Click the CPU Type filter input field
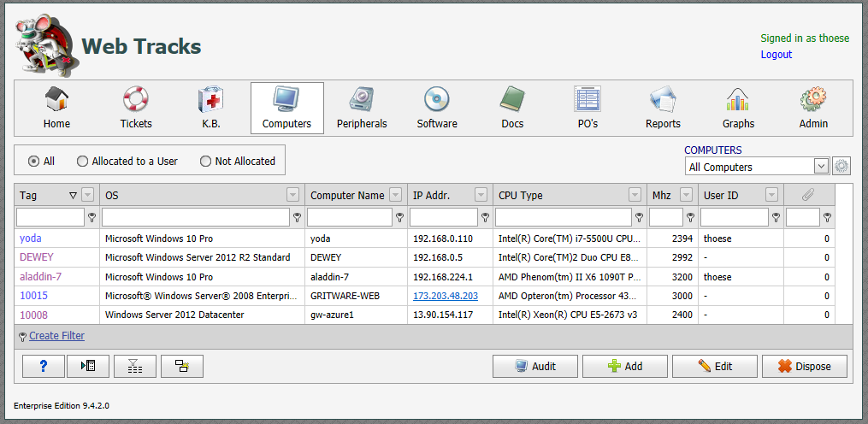The height and width of the screenshot is (424, 868). 564,217
